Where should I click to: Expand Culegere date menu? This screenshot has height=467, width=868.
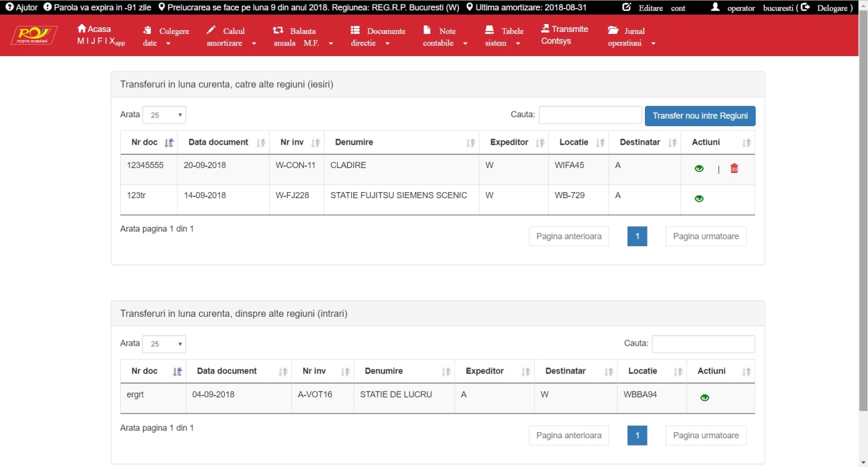point(166,37)
